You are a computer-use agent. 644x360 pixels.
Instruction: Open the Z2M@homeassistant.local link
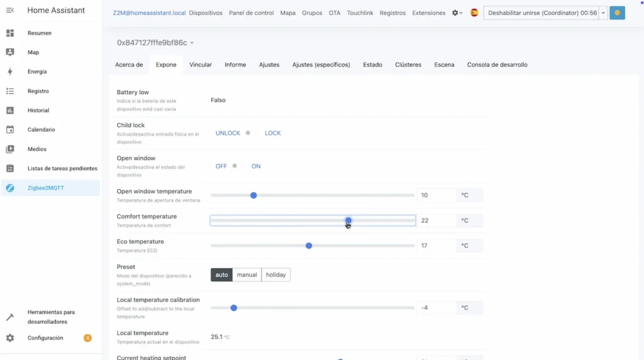point(149,13)
